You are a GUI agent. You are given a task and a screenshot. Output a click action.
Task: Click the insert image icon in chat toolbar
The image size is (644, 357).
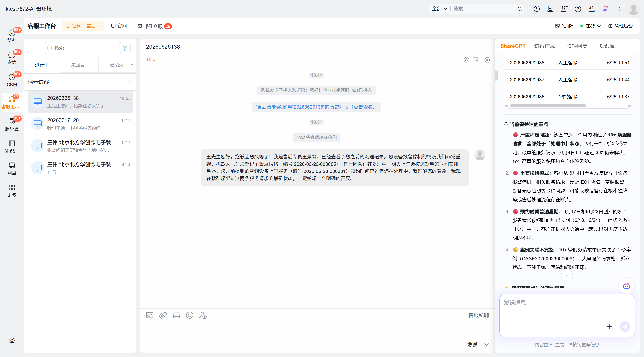coord(150,315)
